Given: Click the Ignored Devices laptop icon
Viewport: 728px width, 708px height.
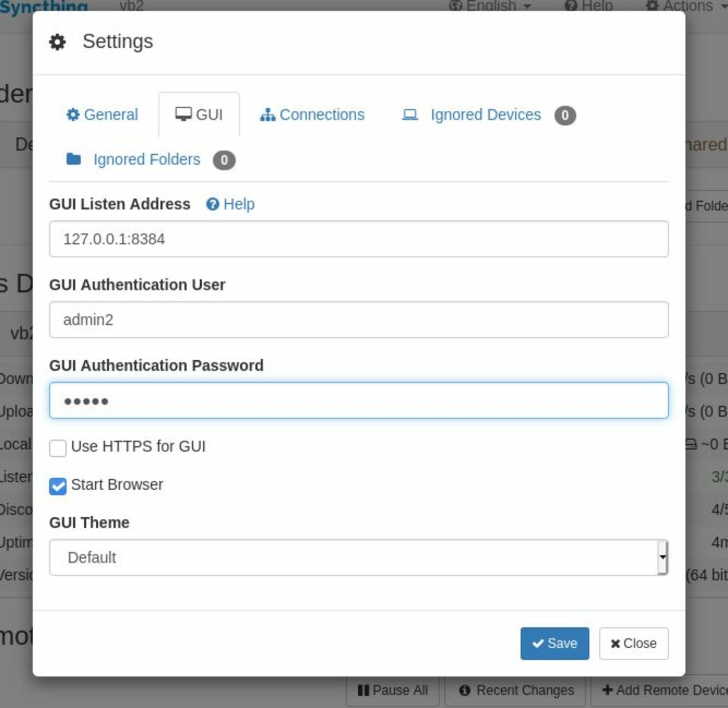Looking at the screenshot, I should coord(410,114).
